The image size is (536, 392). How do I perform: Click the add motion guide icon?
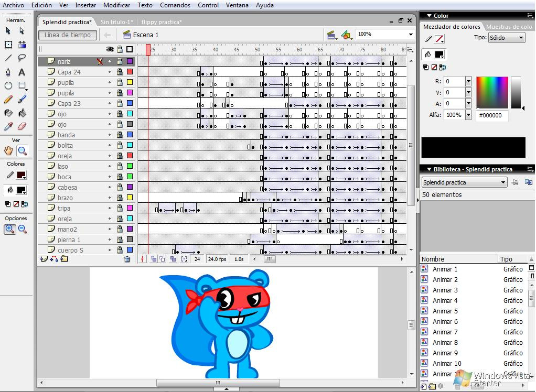(x=54, y=259)
